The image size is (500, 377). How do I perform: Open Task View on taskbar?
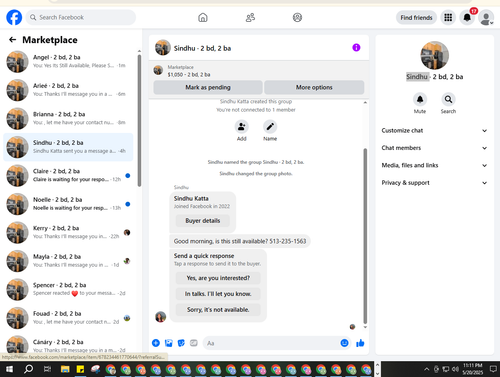tap(47, 369)
